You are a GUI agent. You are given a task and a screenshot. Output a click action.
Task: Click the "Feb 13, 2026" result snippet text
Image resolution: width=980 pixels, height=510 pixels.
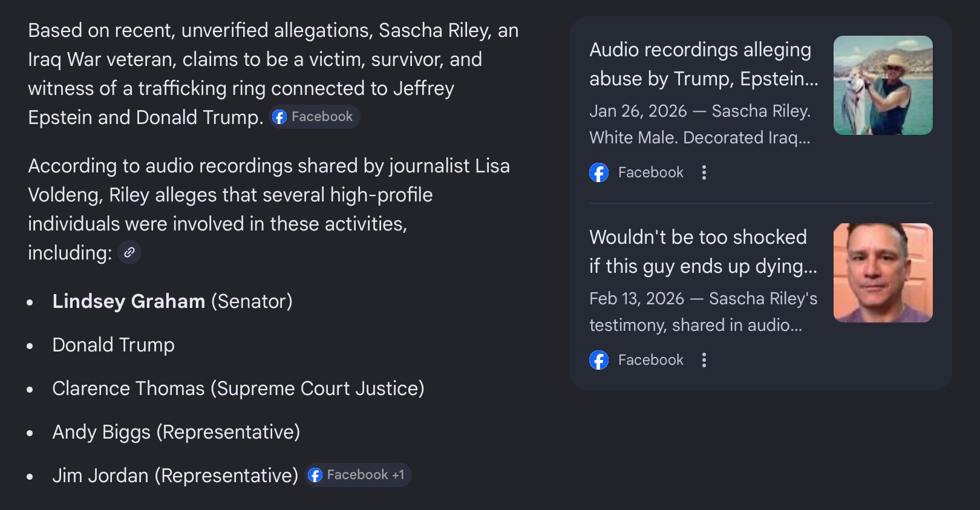pos(703,312)
